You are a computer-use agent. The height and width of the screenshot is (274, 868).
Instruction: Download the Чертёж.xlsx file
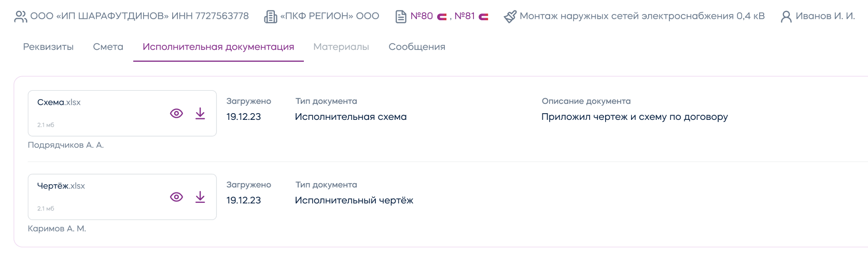click(200, 197)
